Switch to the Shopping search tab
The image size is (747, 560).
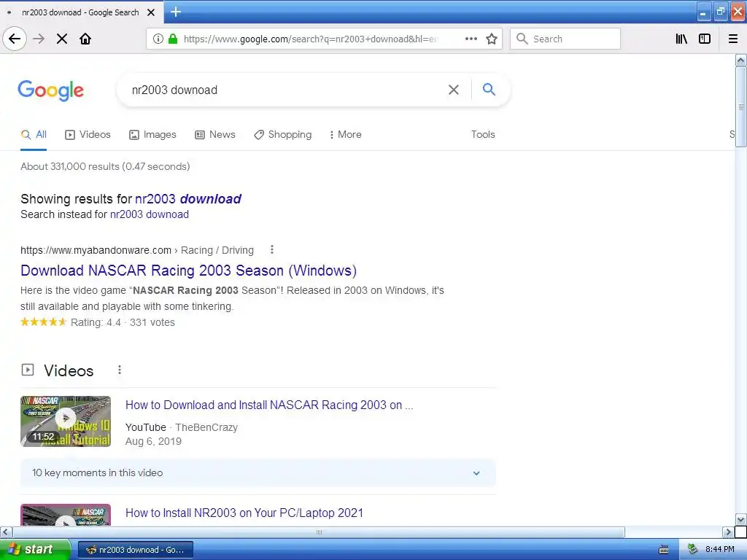[x=282, y=134]
